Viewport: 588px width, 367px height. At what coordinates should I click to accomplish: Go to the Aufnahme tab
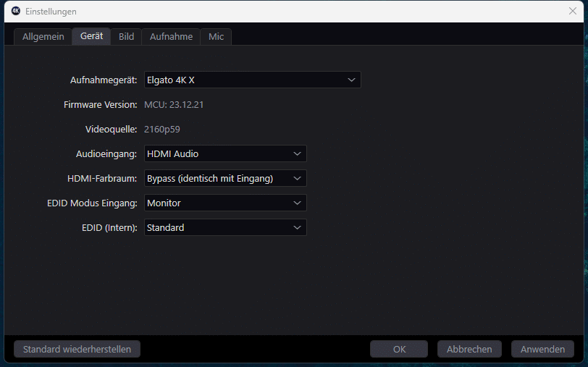click(x=171, y=36)
